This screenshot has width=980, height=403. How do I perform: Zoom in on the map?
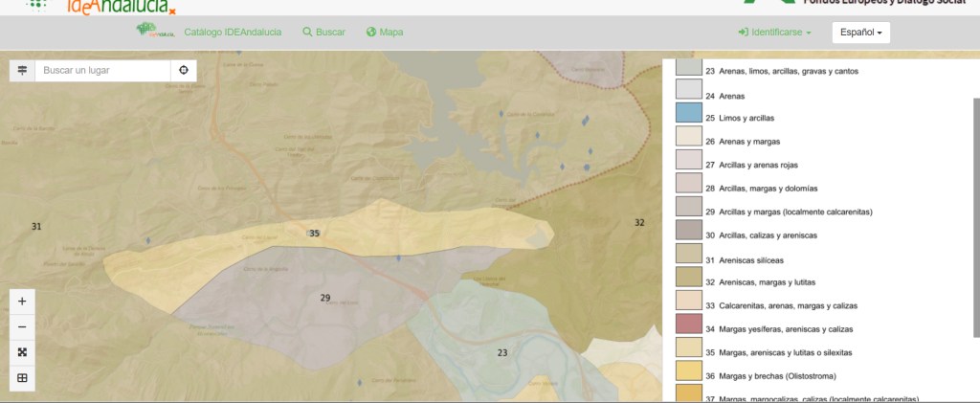[x=22, y=301]
